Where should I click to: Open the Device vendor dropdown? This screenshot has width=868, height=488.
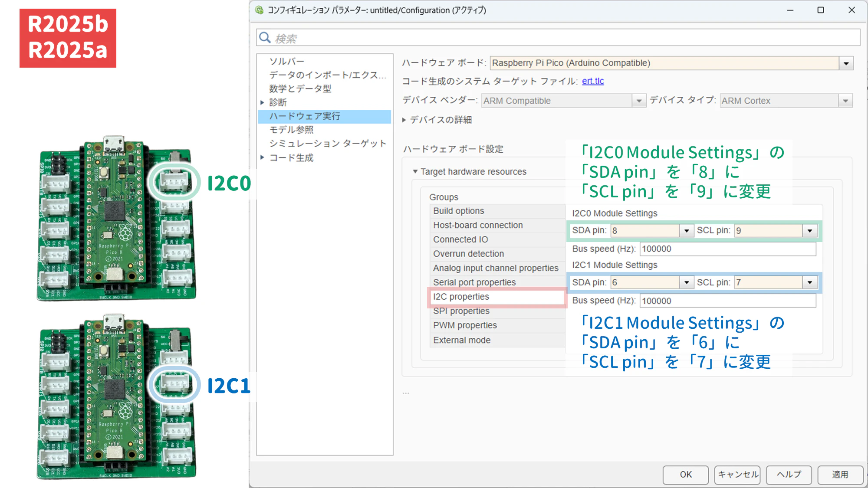(639, 101)
